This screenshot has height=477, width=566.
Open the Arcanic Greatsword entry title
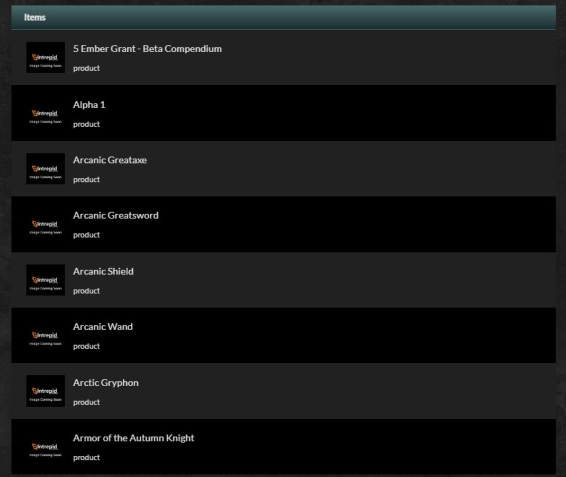(116, 216)
